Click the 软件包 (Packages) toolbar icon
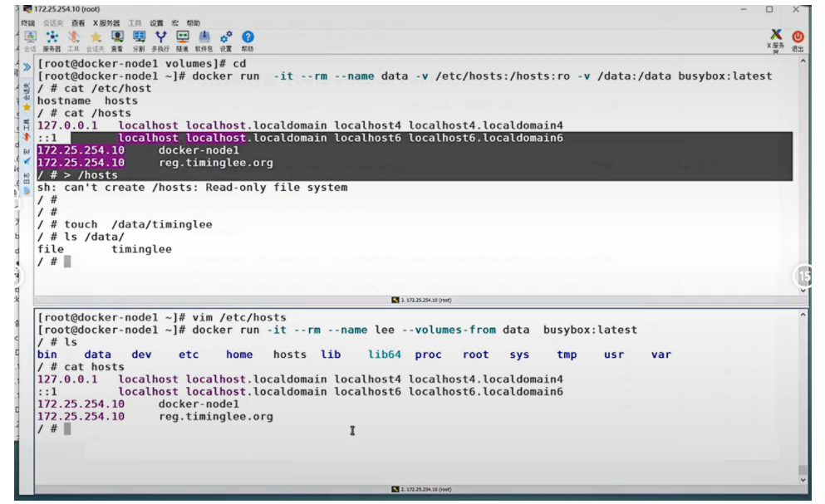This screenshot has width=825, height=504. click(204, 41)
